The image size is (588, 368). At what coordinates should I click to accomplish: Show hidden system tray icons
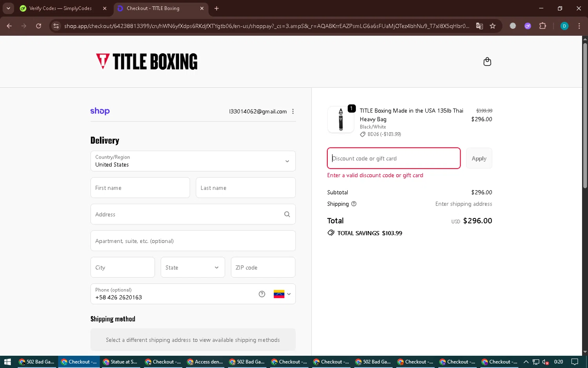[526, 362]
